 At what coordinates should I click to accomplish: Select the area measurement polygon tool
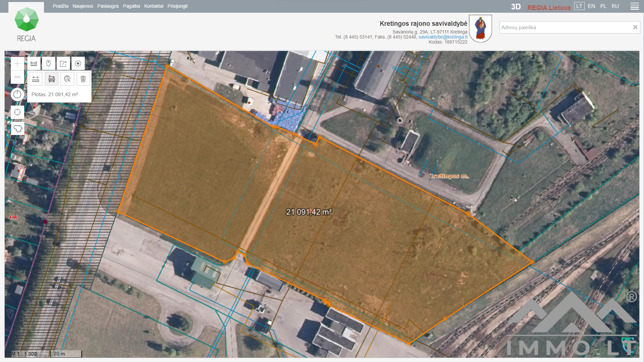point(52,79)
